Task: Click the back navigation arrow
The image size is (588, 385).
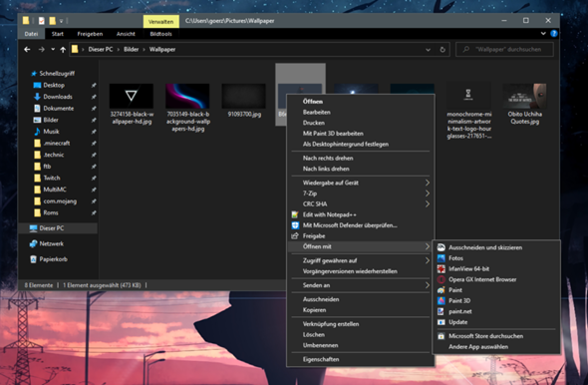Action: [x=27, y=50]
